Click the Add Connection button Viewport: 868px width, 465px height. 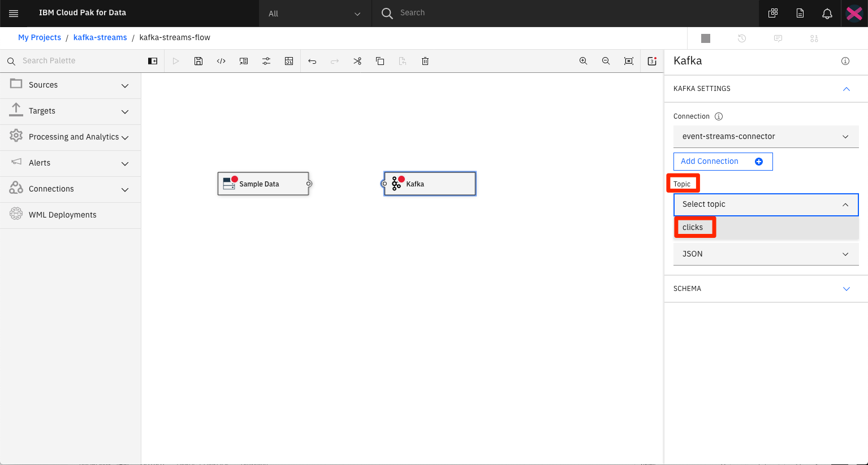pos(723,162)
